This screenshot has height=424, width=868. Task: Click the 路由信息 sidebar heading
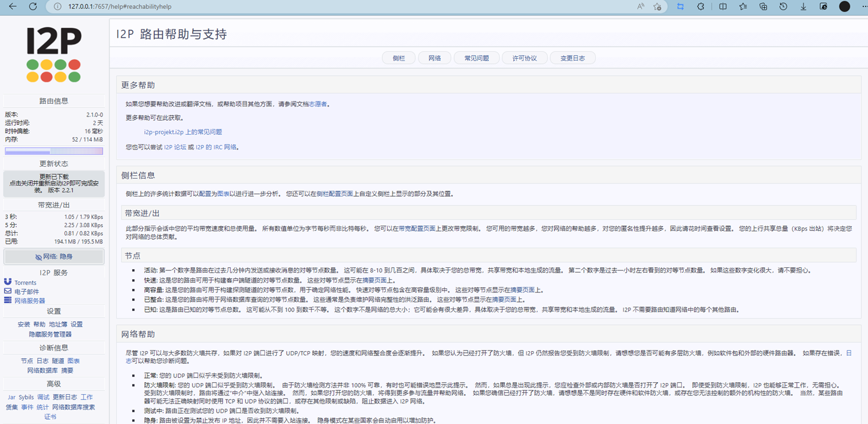click(54, 101)
